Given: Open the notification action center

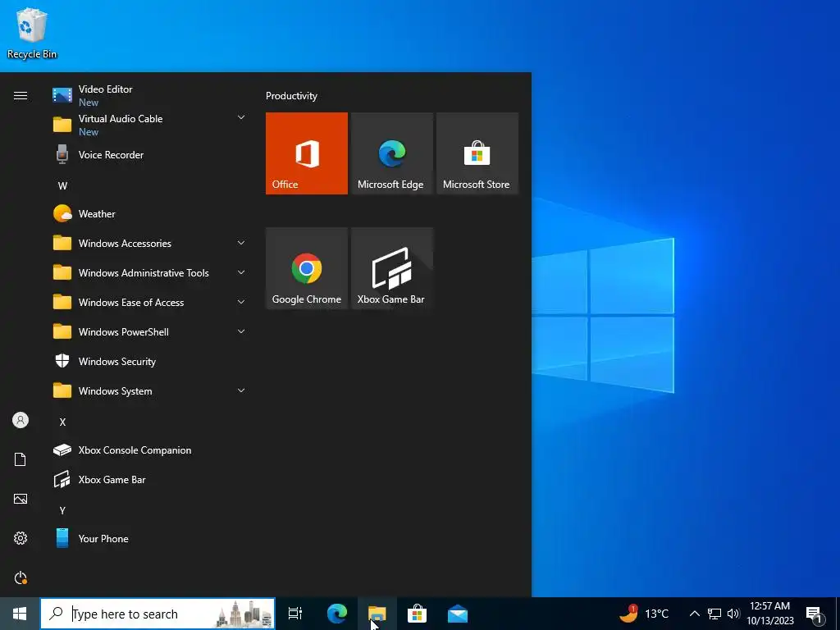Looking at the screenshot, I should point(815,614).
